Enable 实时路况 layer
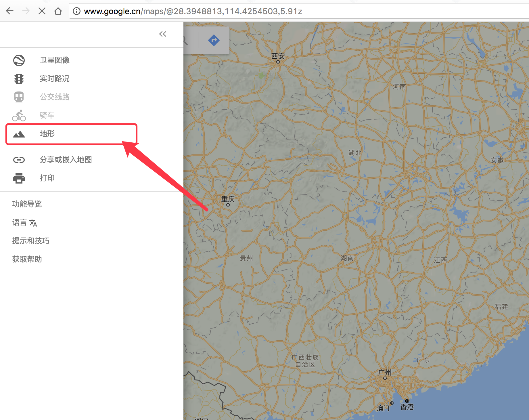Image resolution: width=529 pixels, height=420 pixels. (55, 79)
